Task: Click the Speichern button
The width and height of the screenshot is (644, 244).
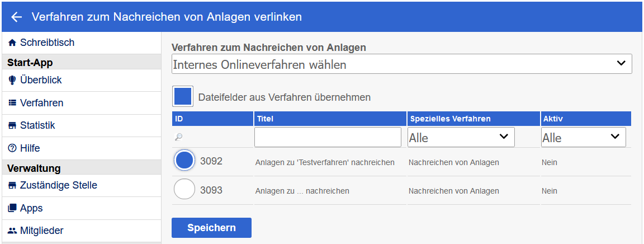Action: coord(211,228)
